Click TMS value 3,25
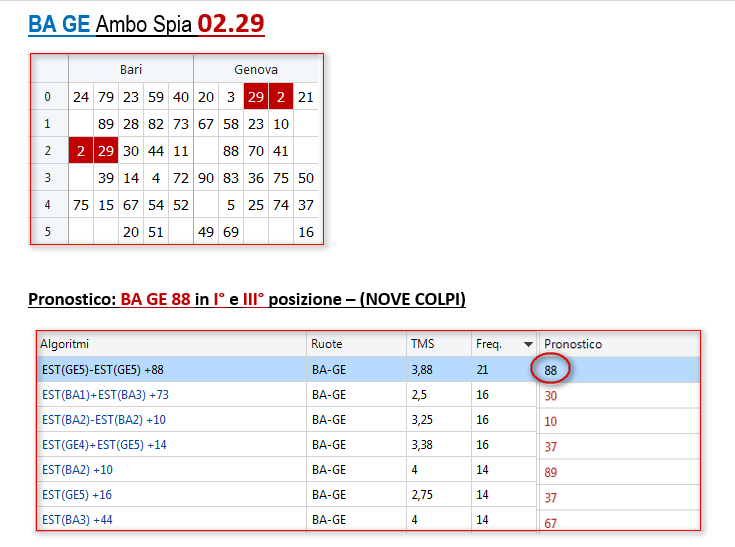 coord(422,420)
